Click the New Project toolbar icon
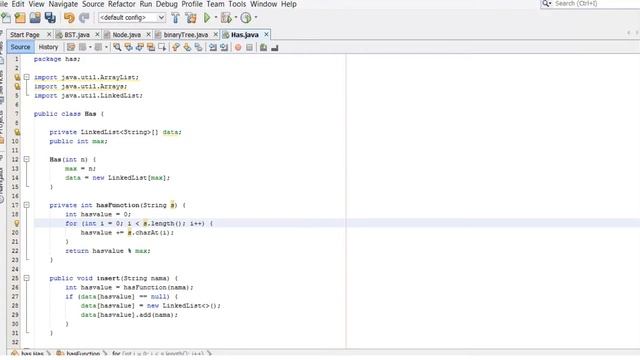The width and height of the screenshot is (640, 360). [x=20, y=18]
